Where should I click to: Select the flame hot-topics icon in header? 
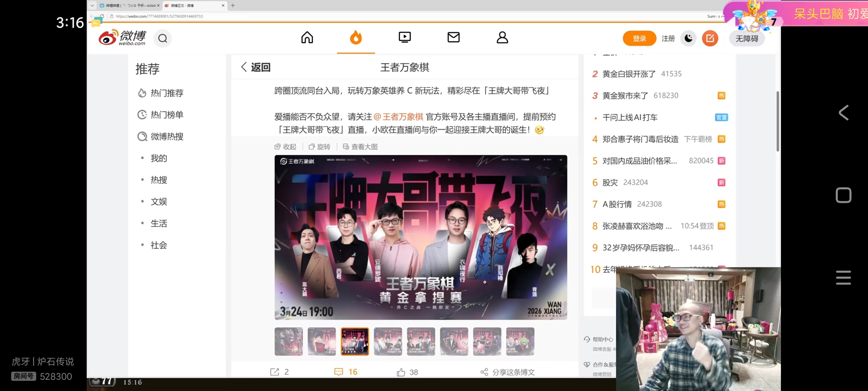(356, 37)
